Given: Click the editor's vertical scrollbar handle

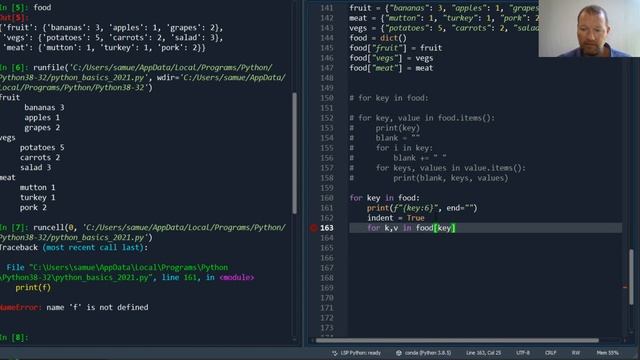Looking at the screenshot, I should pyautogui.click(x=631, y=277).
